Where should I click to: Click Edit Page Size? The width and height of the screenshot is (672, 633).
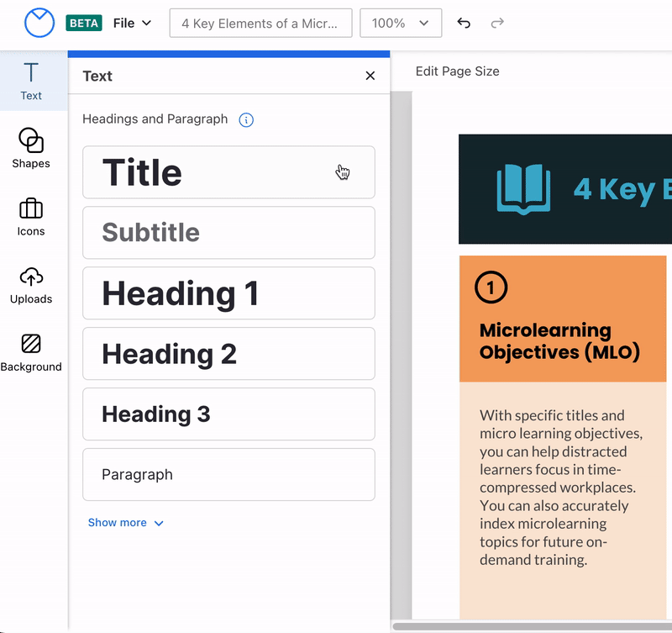tap(457, 71)
